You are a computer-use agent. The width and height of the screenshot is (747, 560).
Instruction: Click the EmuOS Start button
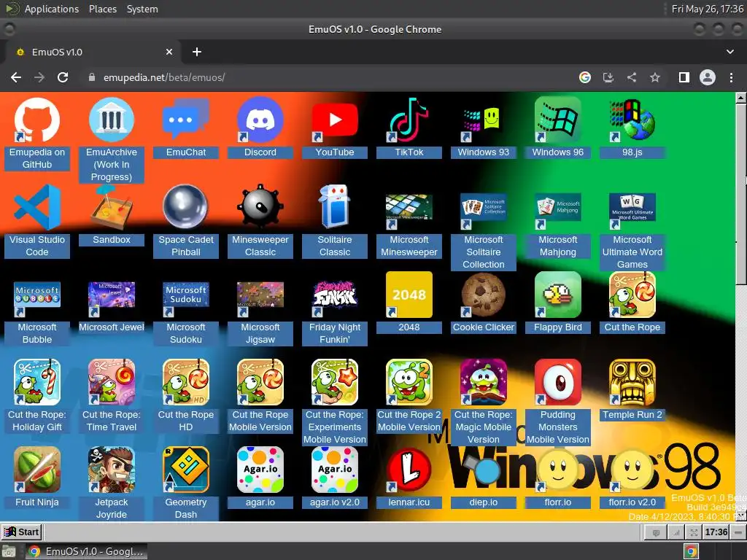(x=21, y=532)
